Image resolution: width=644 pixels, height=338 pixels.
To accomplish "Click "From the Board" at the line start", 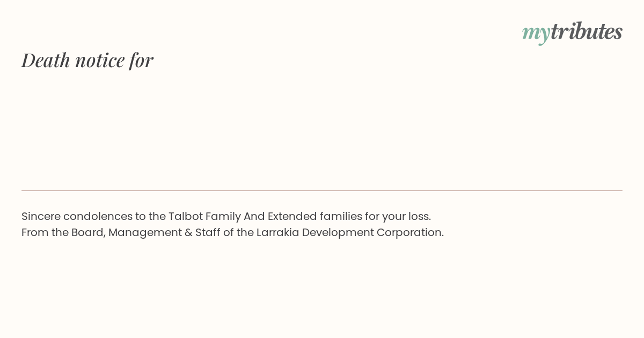I will [x=63, y=232].
